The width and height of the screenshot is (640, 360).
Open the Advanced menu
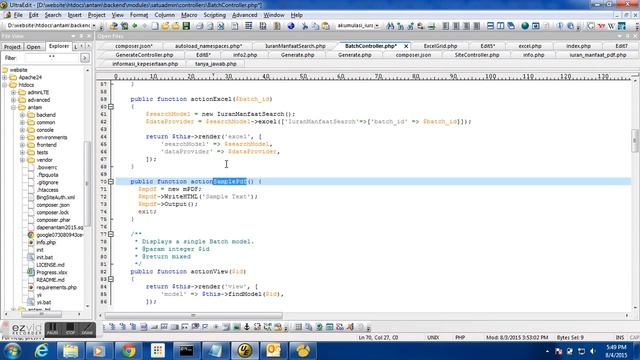pos(244,15)
